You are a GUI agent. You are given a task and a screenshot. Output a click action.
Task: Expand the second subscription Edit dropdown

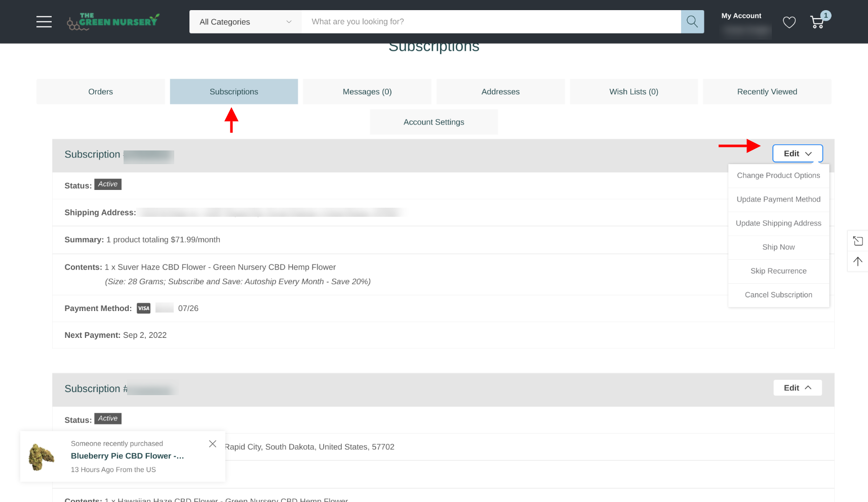tap(797, 388)
